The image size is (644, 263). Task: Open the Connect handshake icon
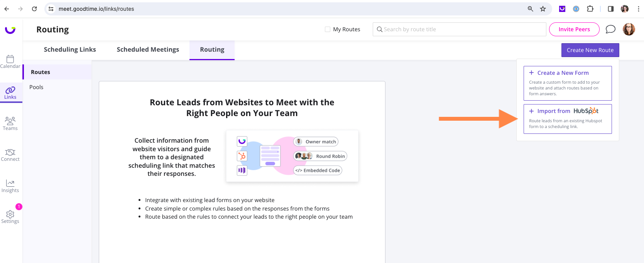click(10, 152)
